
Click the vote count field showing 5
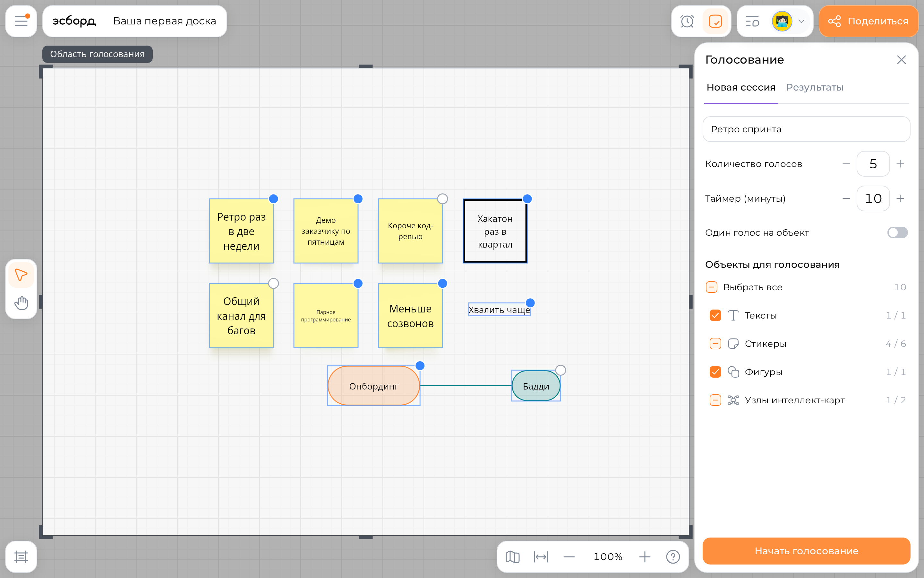pos(873,164)
